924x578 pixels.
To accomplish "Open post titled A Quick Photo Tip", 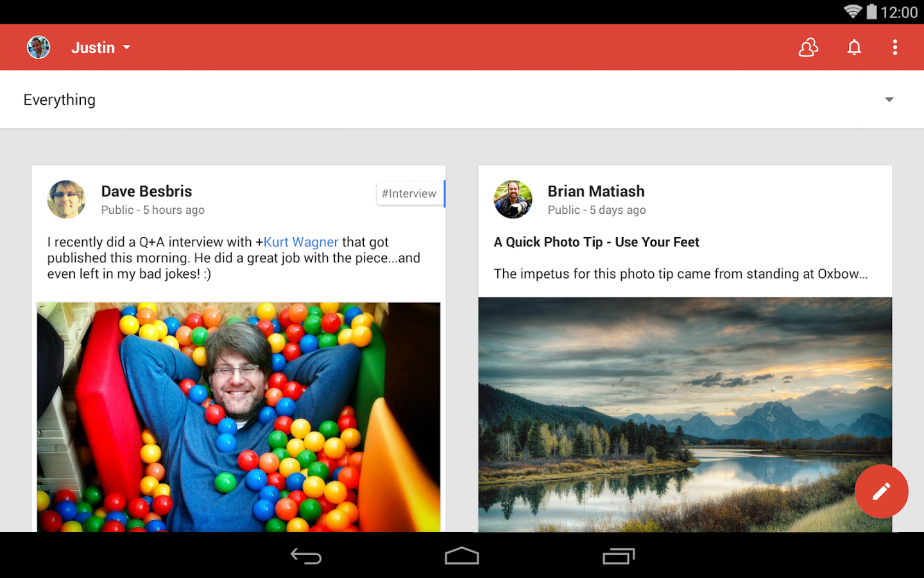I will click(x=596, y=242).
